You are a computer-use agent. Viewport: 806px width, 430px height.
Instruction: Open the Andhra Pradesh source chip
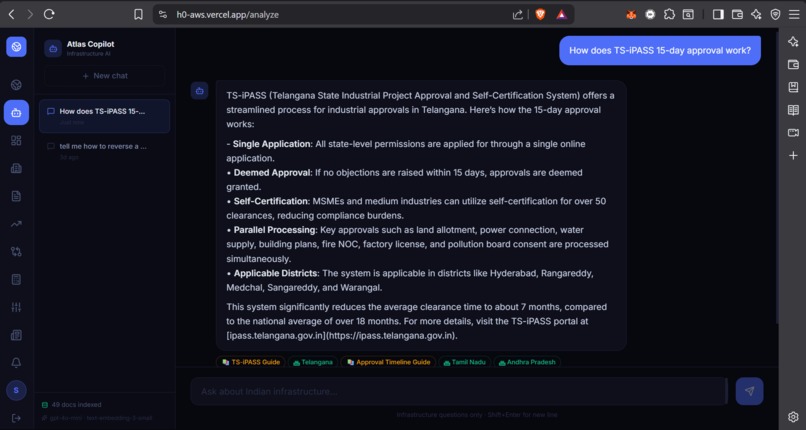coord(527,362)
